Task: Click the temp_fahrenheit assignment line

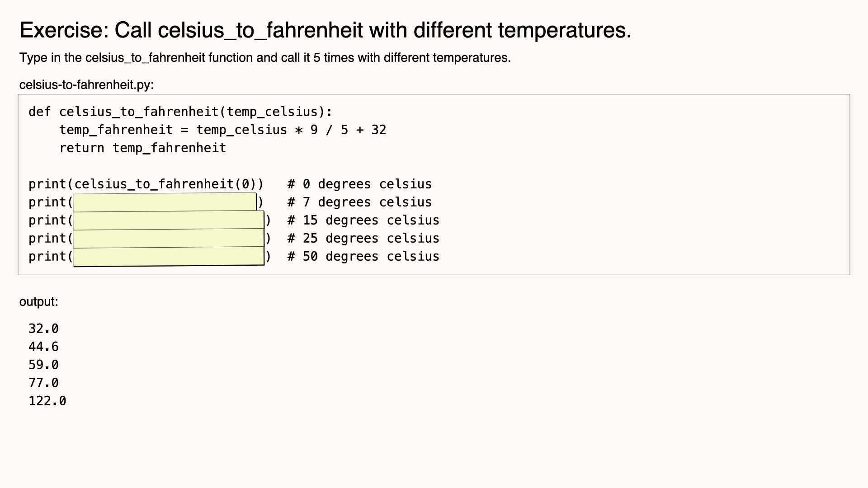Action: tap(223, 130)
